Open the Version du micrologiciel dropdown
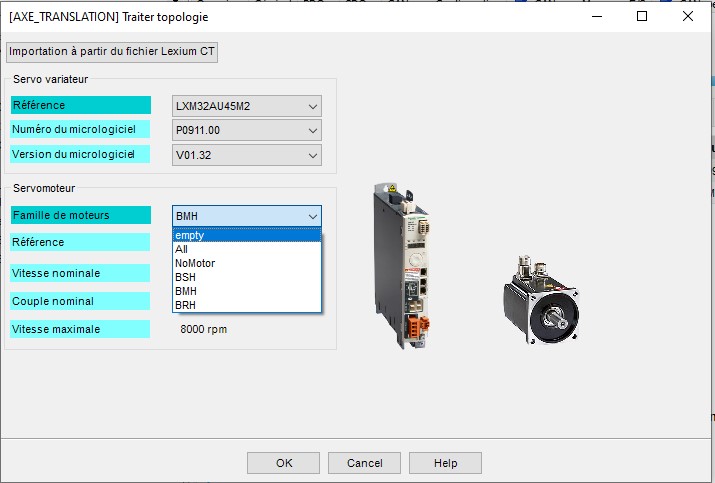Viewport: 715px width, 483px height. [313, 155]
